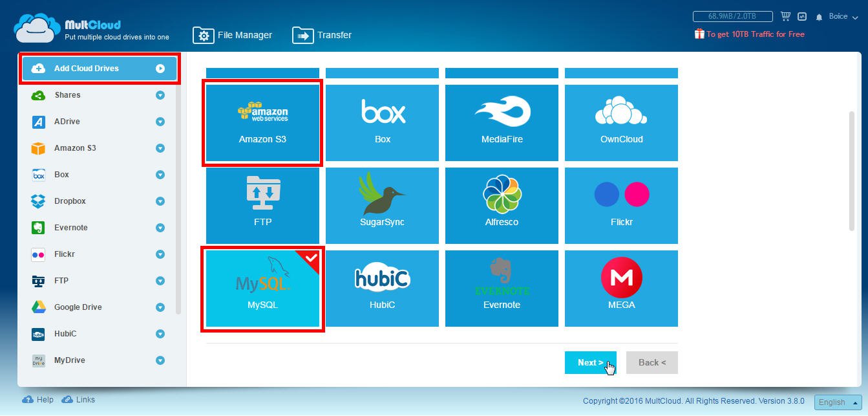868x416 pixels.
Task: Click the 68.9MB/2.0TB traffic usage bar
Action: (733, 16)
